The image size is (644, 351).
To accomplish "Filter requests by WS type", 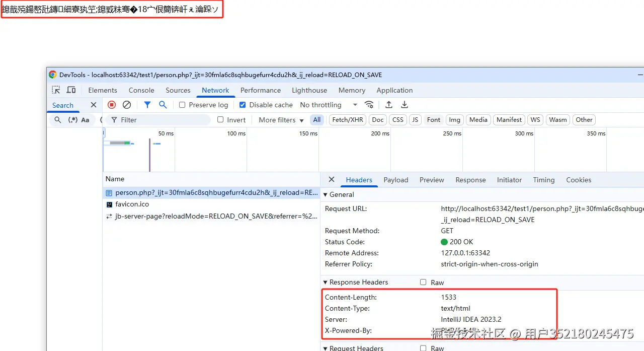I will point(535,120).
